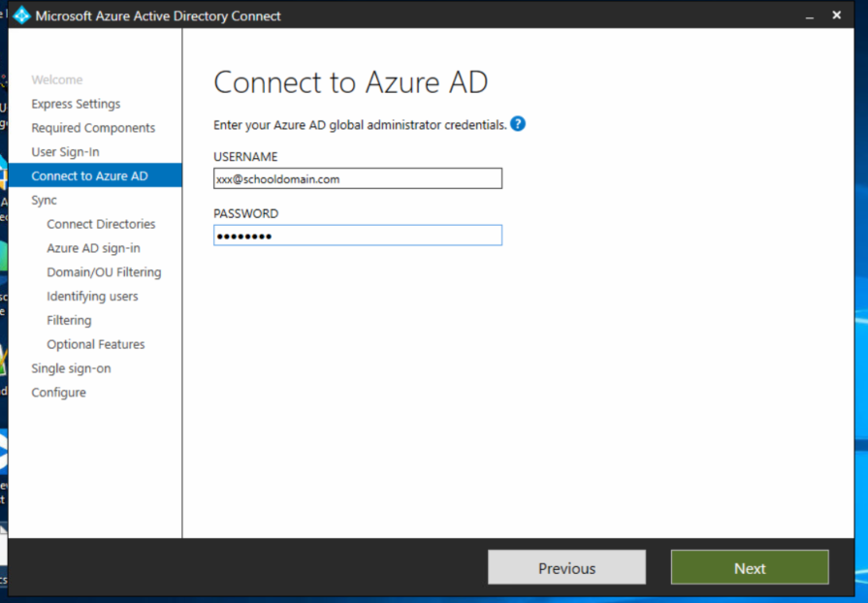The width and height of the screenshot is (868, 603).
Task: Click the Connect to Azure AD page heading
Action: [x=350, y=82]
